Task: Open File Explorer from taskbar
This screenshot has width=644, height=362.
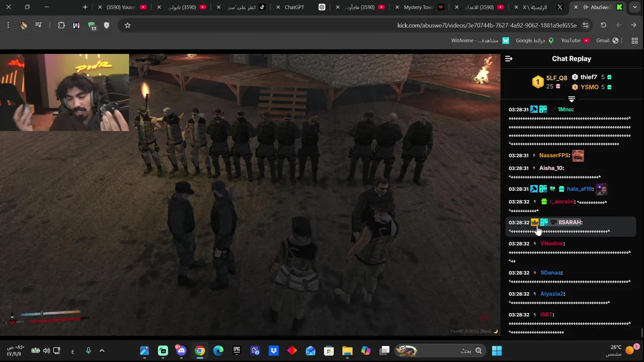Action: click(x=347, y=350)
